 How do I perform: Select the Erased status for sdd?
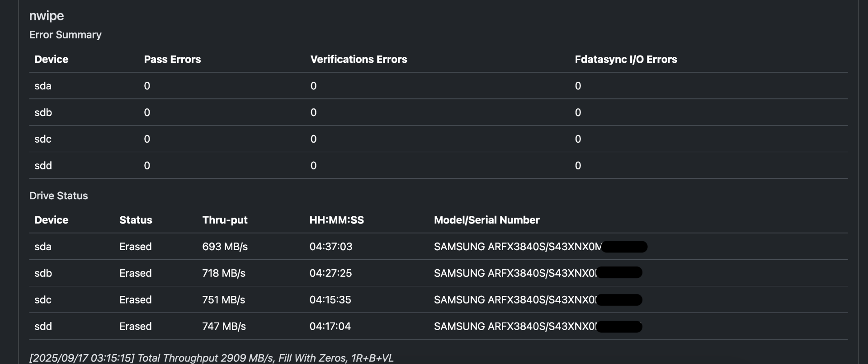point(135,327)
